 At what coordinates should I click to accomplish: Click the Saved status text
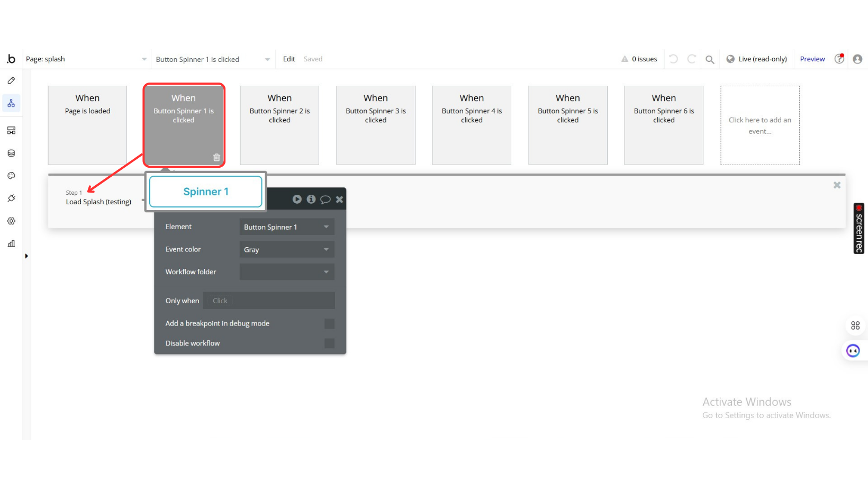[x=313, y=59]
